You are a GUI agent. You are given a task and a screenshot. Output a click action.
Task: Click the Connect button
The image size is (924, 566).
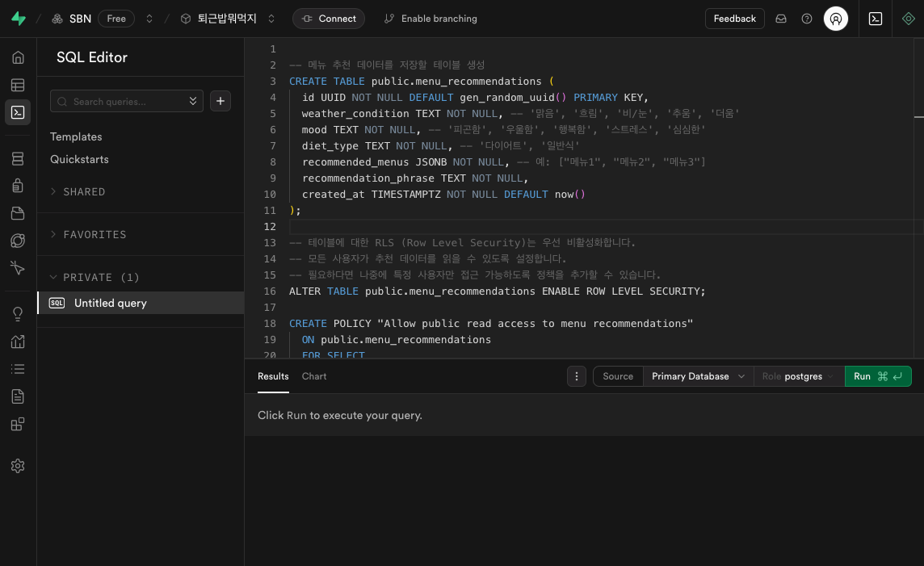click(329, 19)
